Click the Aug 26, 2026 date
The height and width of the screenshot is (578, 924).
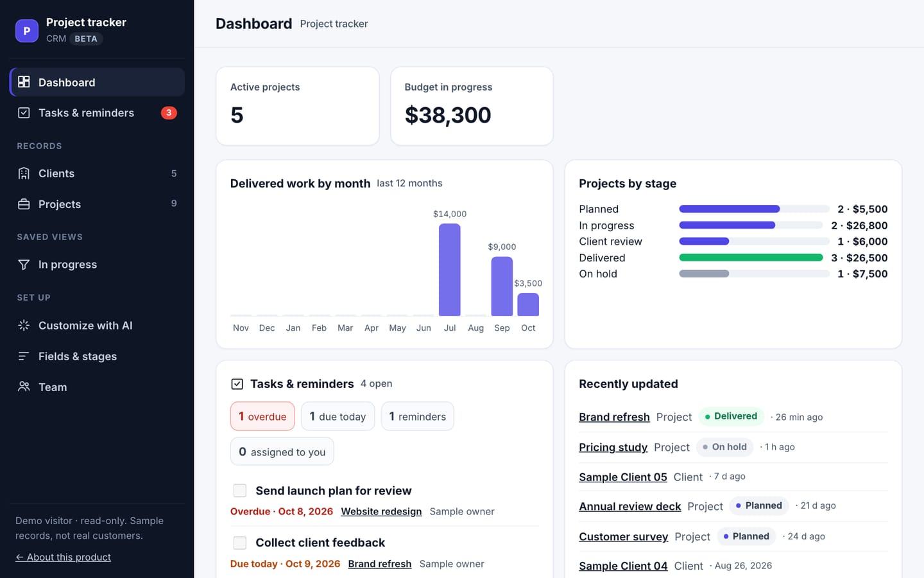743,566
